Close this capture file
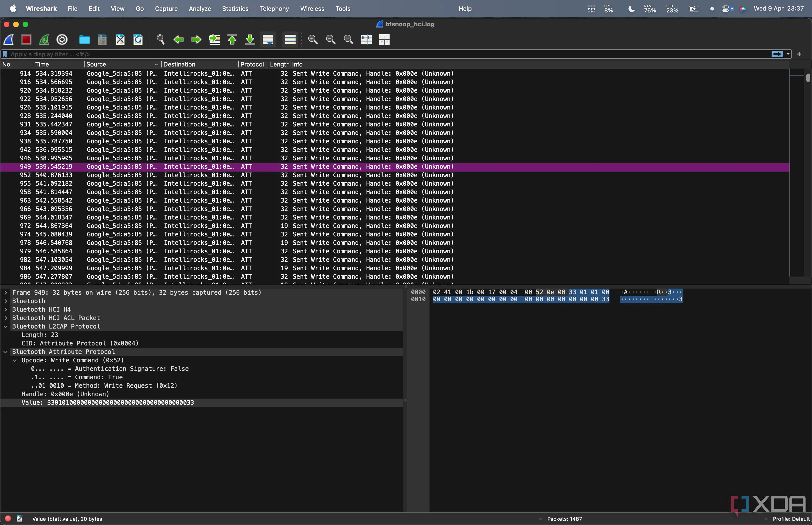 click(x=120, y=39)
